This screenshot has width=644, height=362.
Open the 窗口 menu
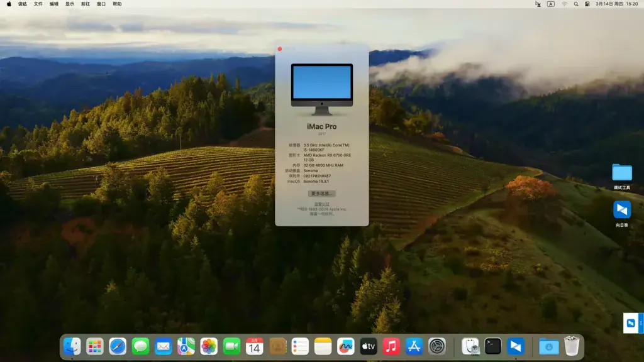pos(101,4)
